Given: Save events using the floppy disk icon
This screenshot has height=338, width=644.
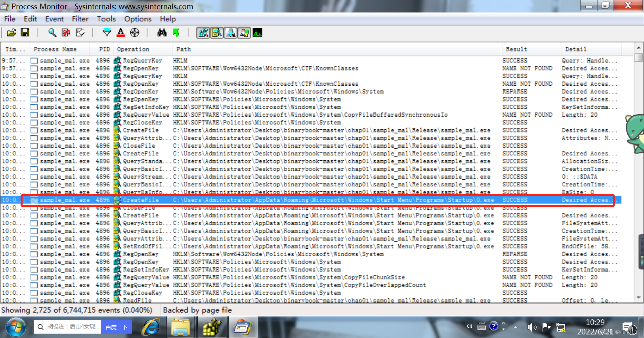Looking at the screenshot, I should click(x=25, y=33).
